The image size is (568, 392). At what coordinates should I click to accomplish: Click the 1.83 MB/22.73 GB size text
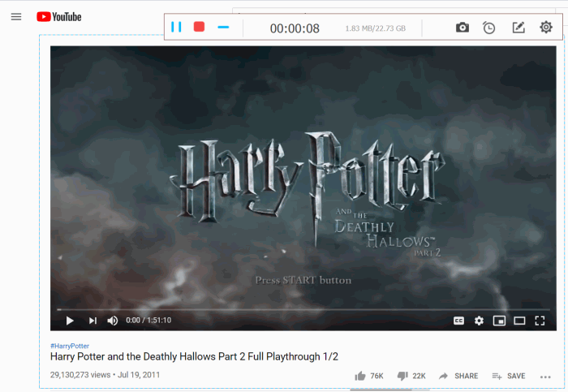point(375,28)
